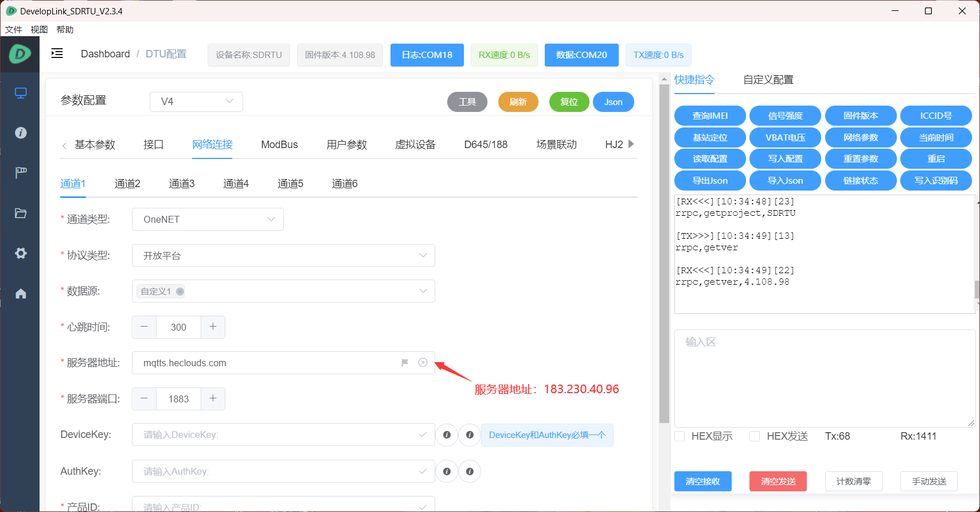Viewport: 980px width, 512px height.
Task: Open the 协议类型 开放平台 dropdown
Action: pos(283,255)
